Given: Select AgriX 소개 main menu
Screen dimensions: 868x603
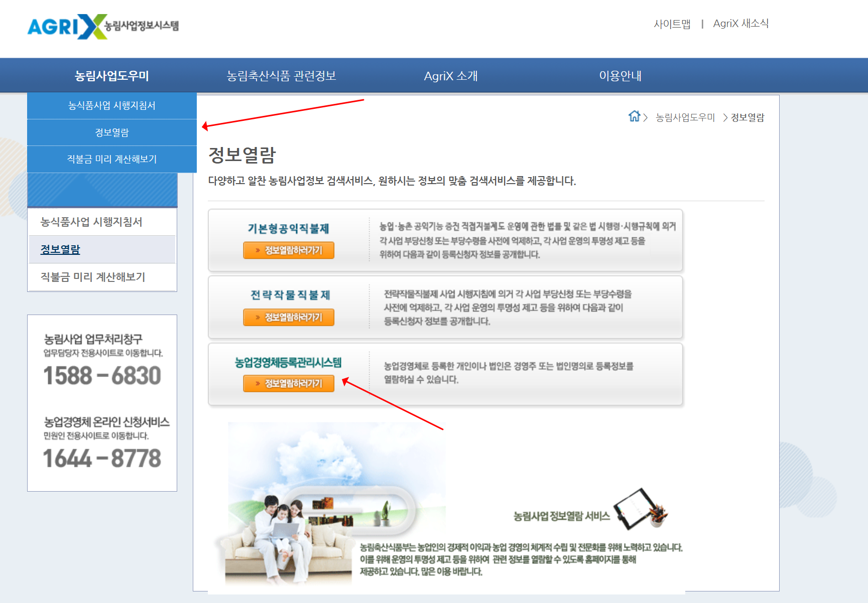Looking at the screenshot, I should coord(451,76).
